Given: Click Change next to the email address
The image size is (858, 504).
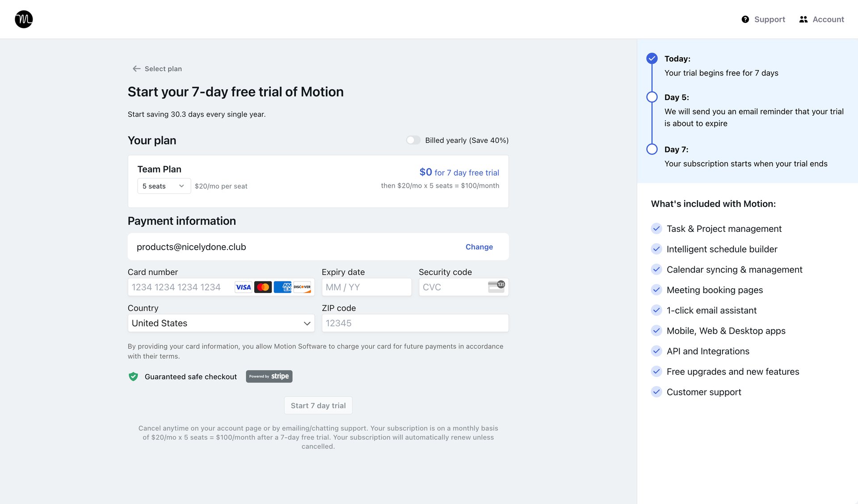Looking at the screenshot, I should tap(479, 247).
